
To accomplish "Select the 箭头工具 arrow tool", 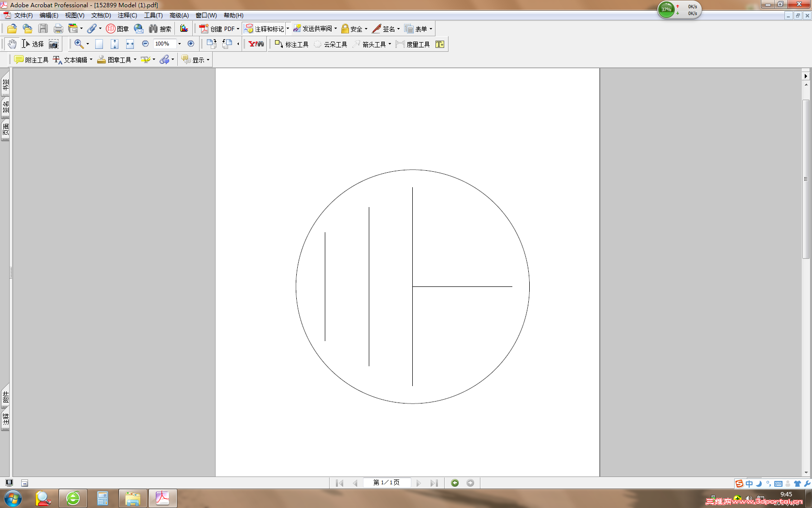I will point(369,44).
